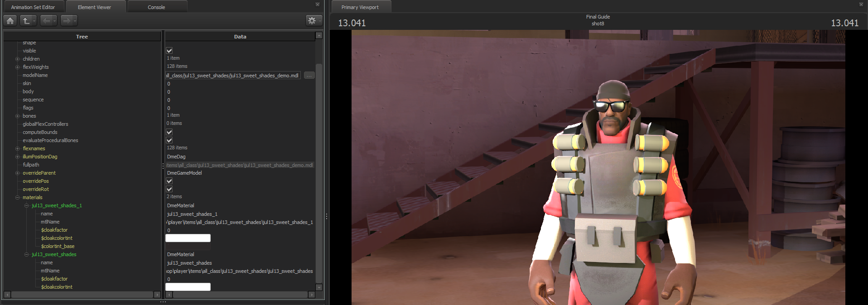The width and height of the screenshot is (868, 305).
Task: Close the Element Viewer panel
Action: [x=318, y=5]
